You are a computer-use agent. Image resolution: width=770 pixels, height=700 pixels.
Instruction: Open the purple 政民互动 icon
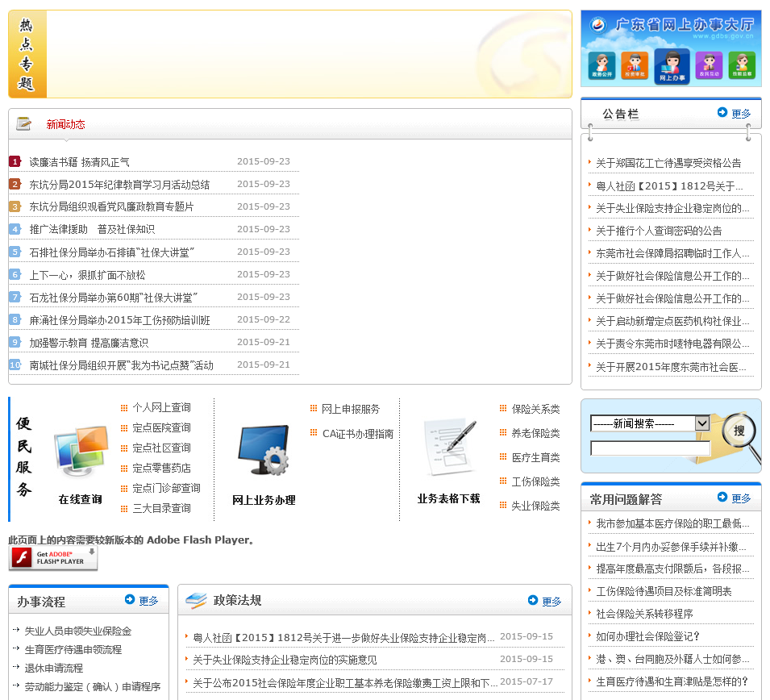pos(709,65)
